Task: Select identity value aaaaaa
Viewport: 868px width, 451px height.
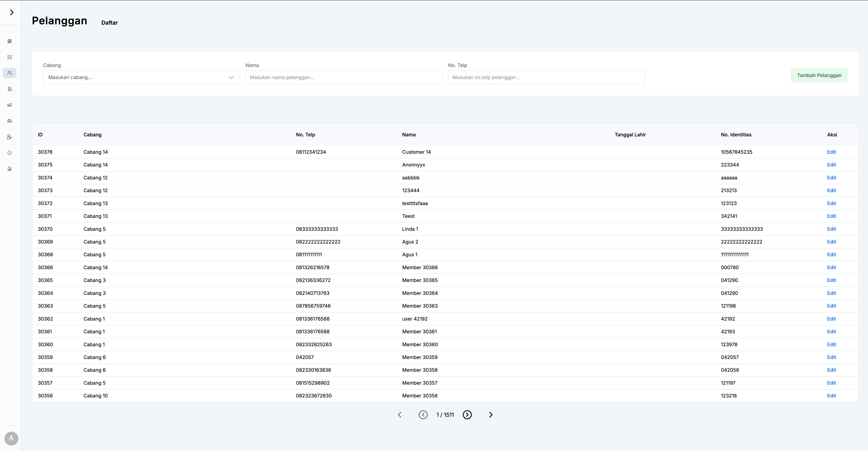Action: 729,178
